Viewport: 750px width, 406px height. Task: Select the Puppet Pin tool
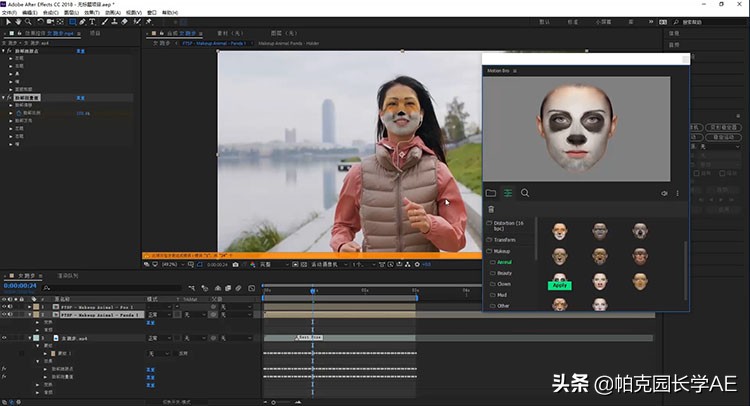point(149,22)
